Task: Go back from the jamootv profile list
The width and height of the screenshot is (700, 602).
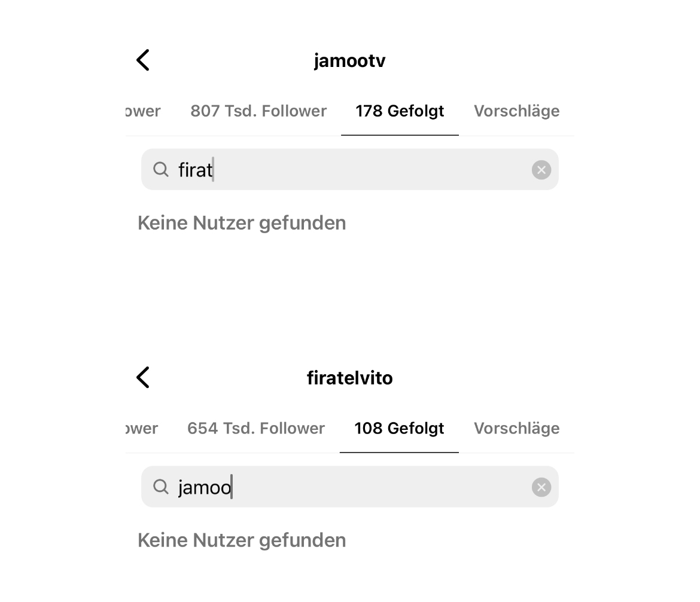Action: [143, 60]
